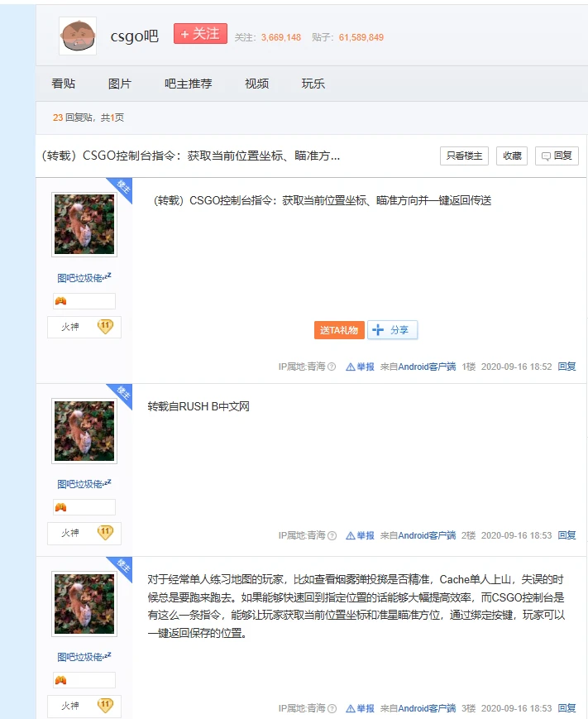Click IP属地 help icon in 3楼
The image size is (588, 719).
coord(332,708)
